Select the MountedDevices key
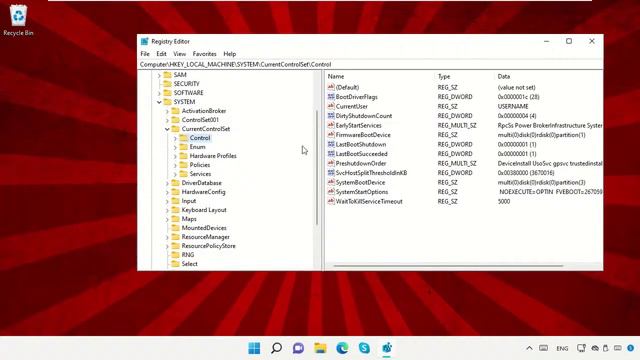The image size is (640, 360). (x=204, y=228)
